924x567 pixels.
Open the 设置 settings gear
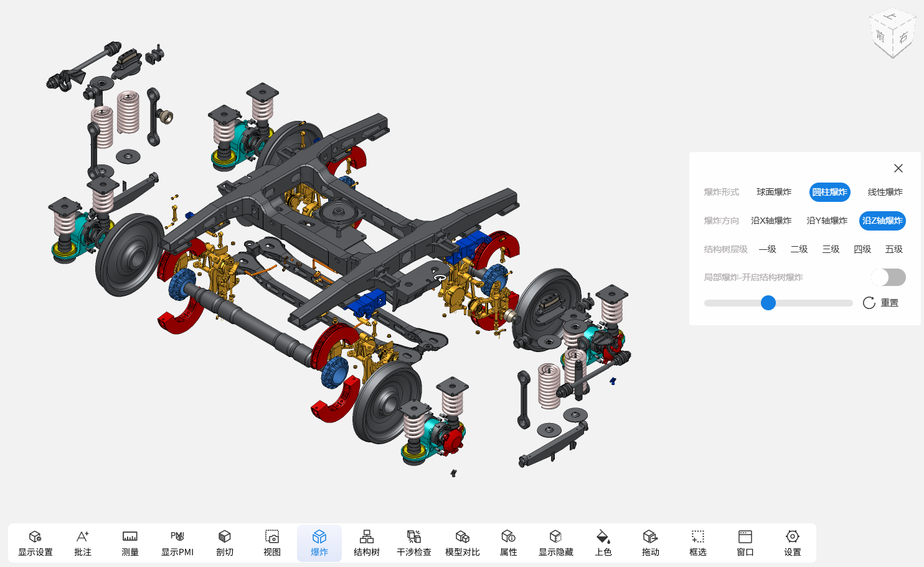click(792, 543)
